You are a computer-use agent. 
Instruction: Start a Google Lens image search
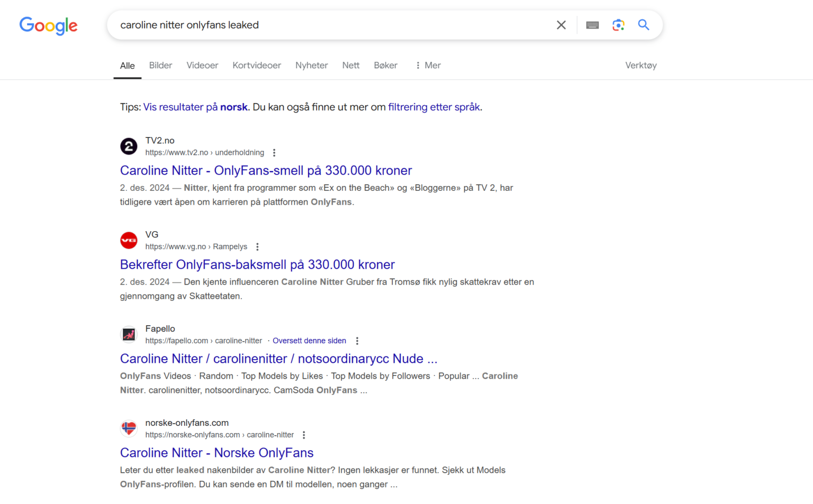[x=618, y=25]
